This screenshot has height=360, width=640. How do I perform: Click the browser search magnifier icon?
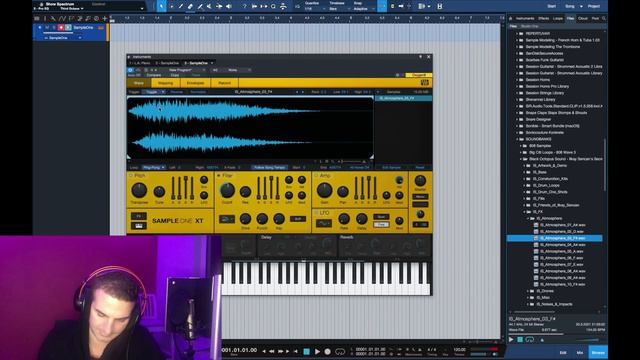point(604,18)
